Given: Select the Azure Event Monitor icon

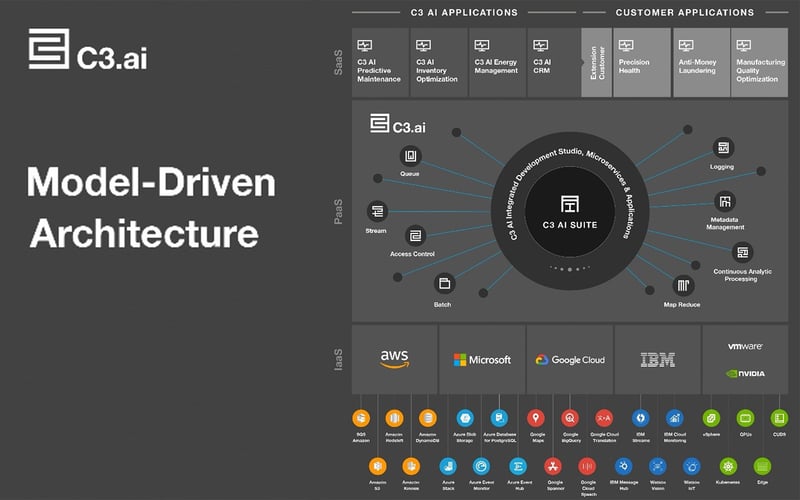Looking at the screenshot, I should 481,466.
